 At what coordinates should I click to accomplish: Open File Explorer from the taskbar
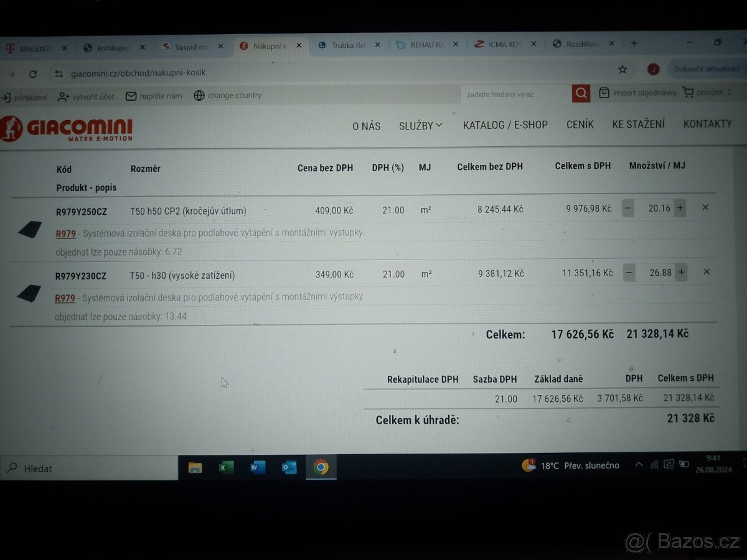click(x=195, y=468)
